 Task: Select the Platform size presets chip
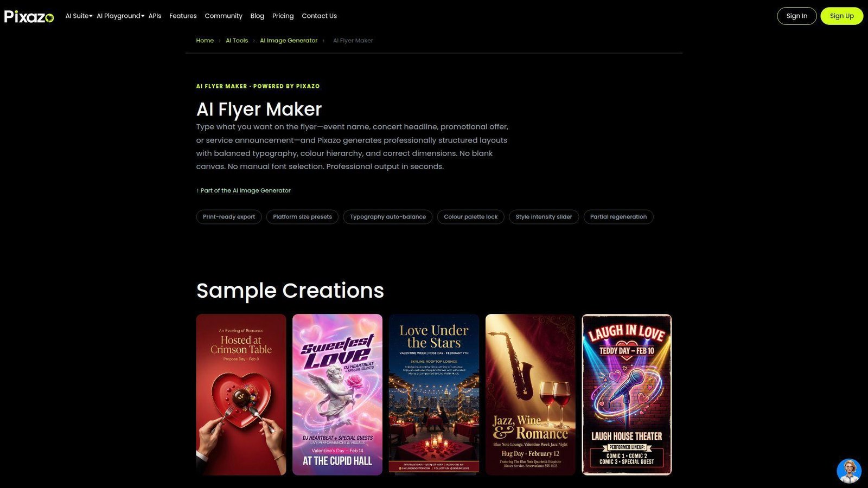point(302,217)
